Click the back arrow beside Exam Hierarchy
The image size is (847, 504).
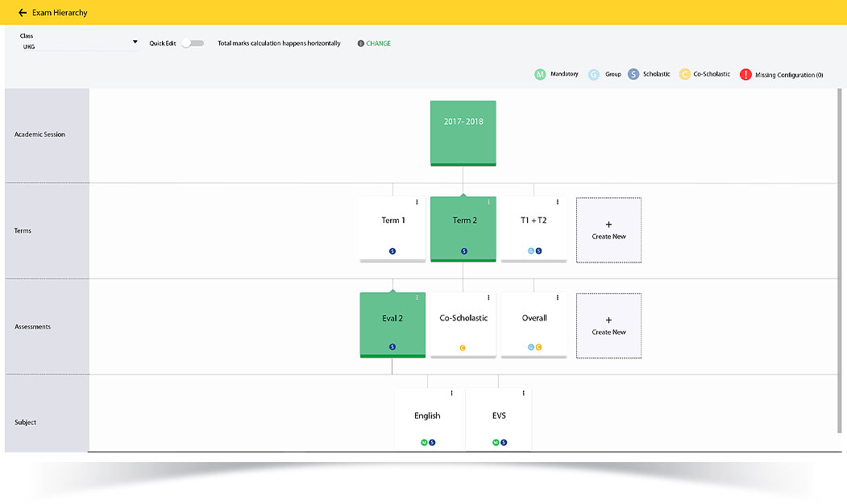[23, 13]
